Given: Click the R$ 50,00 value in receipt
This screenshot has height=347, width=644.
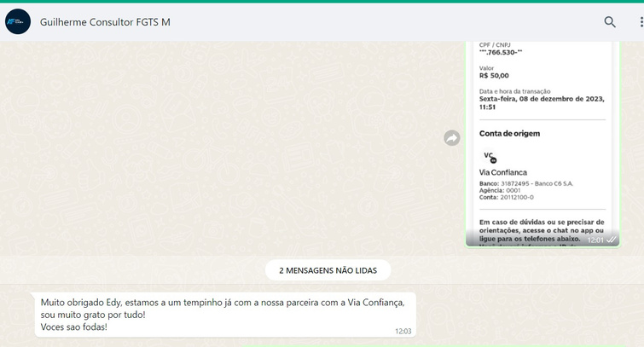Looking at the screenshot, I should [494, 75].
